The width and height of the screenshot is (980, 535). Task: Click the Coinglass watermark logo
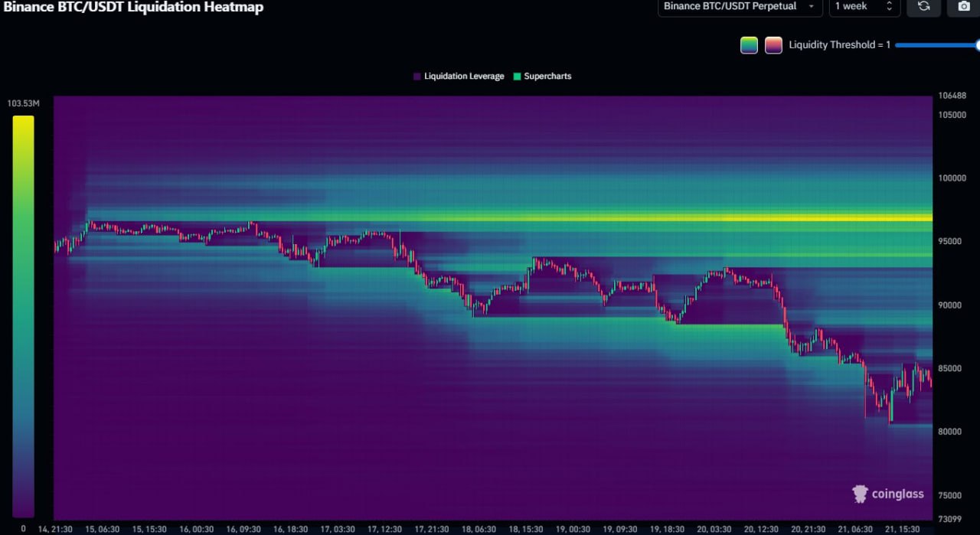point(888,494)
